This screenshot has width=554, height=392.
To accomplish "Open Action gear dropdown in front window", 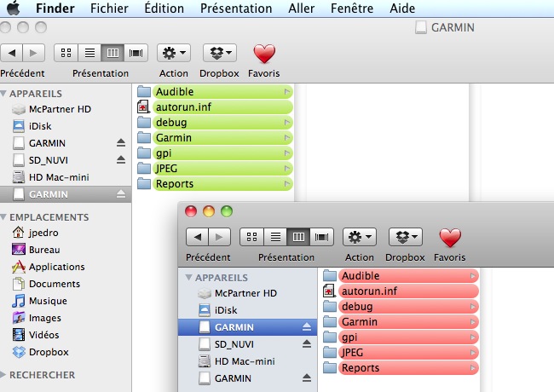I will point(360,237).
